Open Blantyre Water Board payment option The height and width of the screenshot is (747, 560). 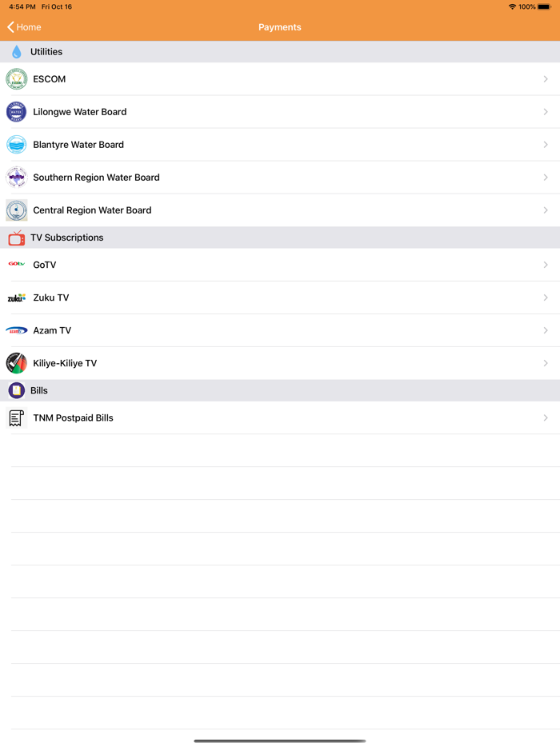280,145
